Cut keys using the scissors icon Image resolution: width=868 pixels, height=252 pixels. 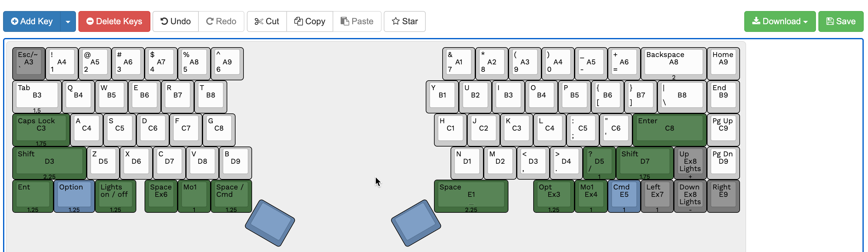coord(266,21)
